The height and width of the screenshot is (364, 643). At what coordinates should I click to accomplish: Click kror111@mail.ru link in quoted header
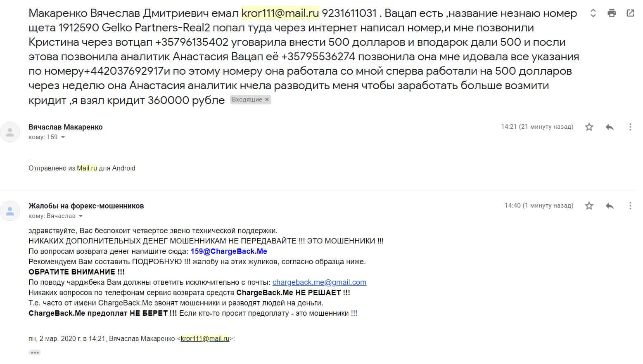point(205,339)
